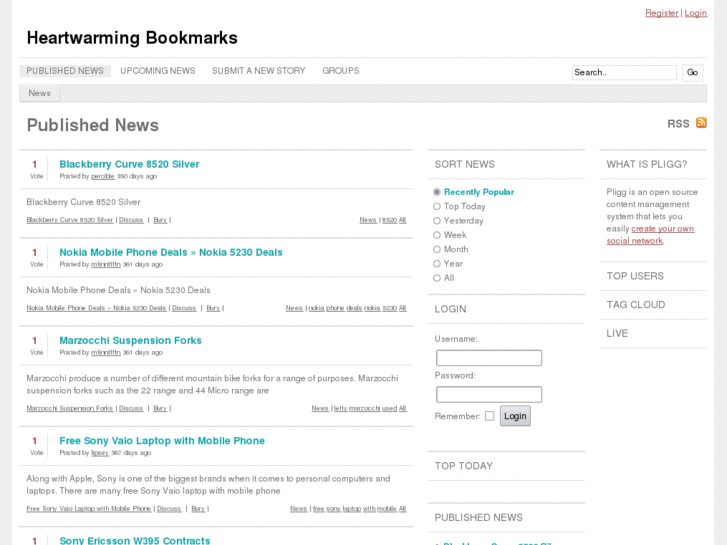Viewport: 727px width, 545px height.
Task: Select the News category tab
Action: coord(39,93)
